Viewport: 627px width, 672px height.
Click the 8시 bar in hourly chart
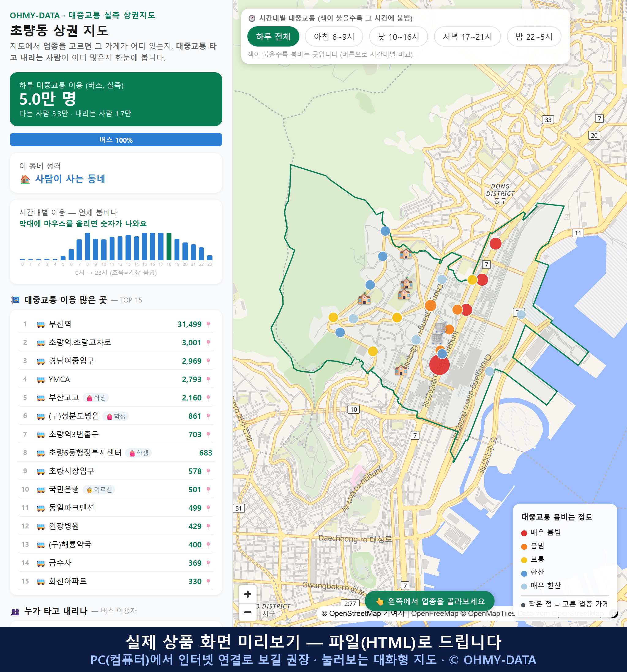point(88,246)
